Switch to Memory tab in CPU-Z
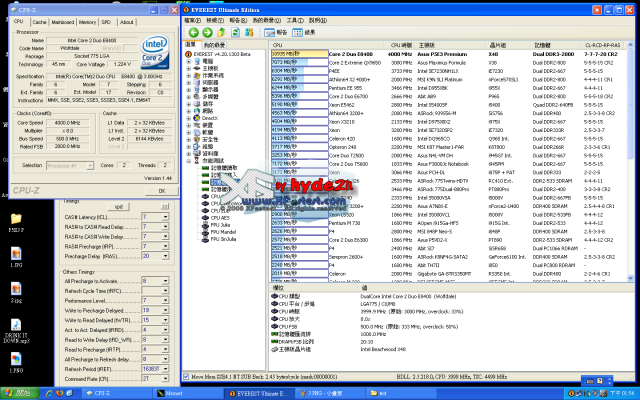This screenshot has width=640, height=400. 87,22
